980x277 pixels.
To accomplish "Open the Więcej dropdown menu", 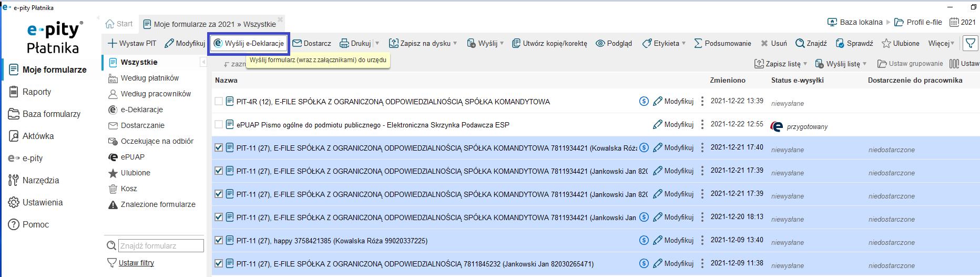I will [x=941, y=43].
